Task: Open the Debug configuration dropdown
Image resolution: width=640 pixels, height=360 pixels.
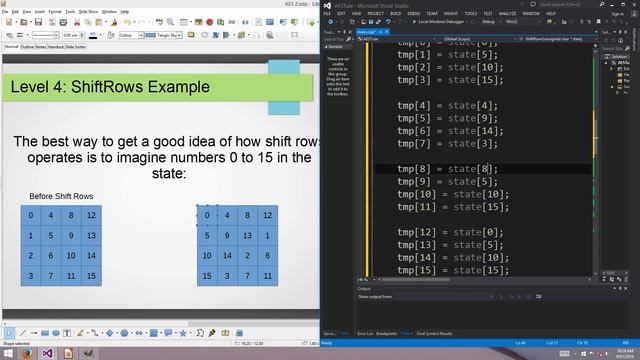Action: point(491,22)
